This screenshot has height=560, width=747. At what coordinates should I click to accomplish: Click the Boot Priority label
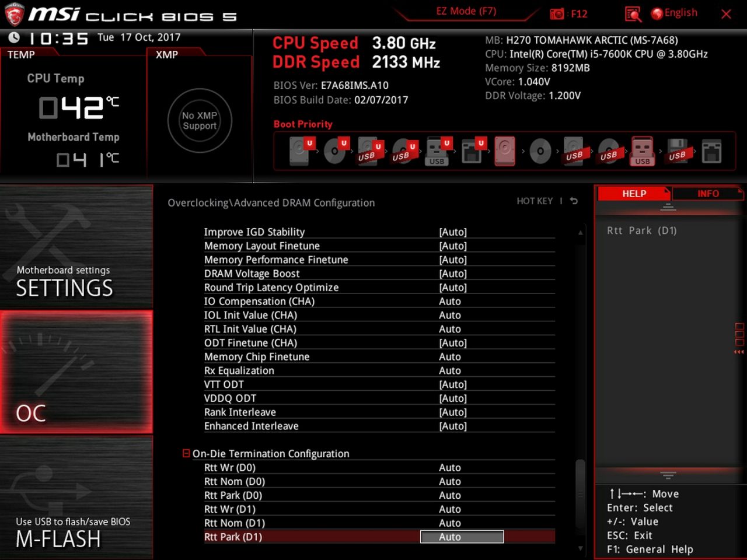point(303,124)
